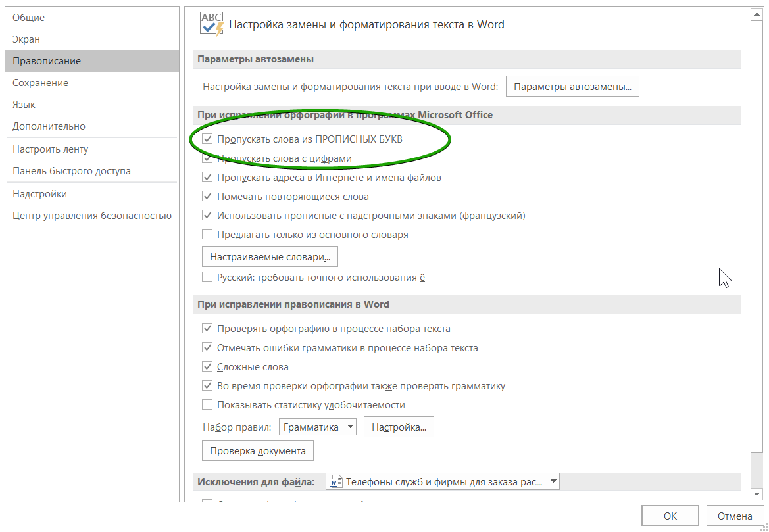
Task: Toggle Помечать повторяющиеся слова checkbox
Action: pyautogui.click(x=207, y=197)
